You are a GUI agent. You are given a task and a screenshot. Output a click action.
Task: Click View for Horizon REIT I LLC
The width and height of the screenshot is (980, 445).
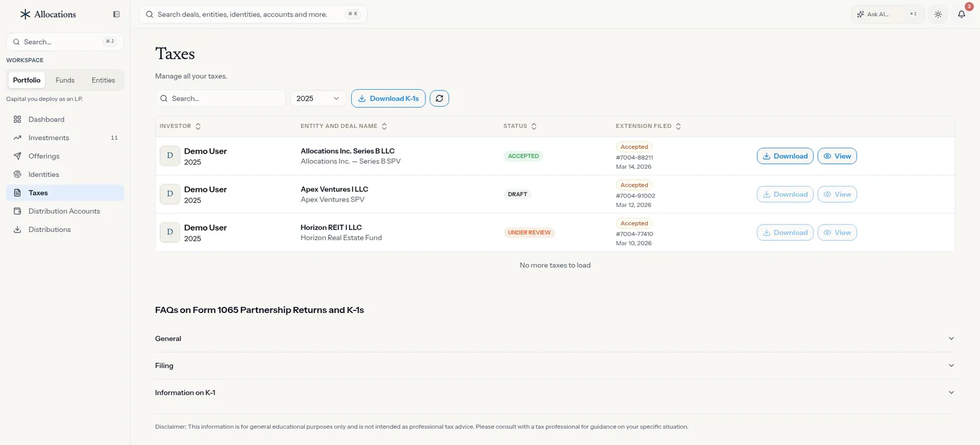(837, 232)
